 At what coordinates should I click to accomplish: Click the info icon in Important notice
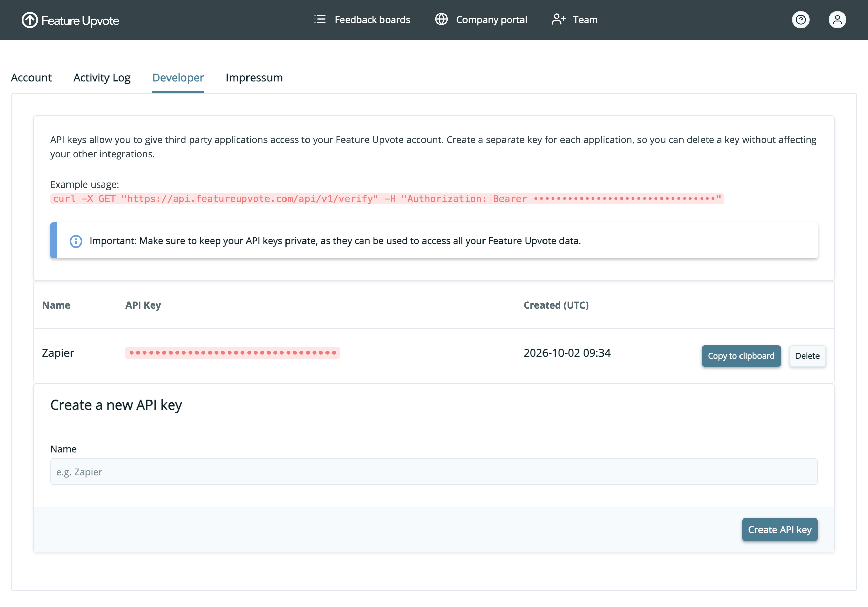76,241
